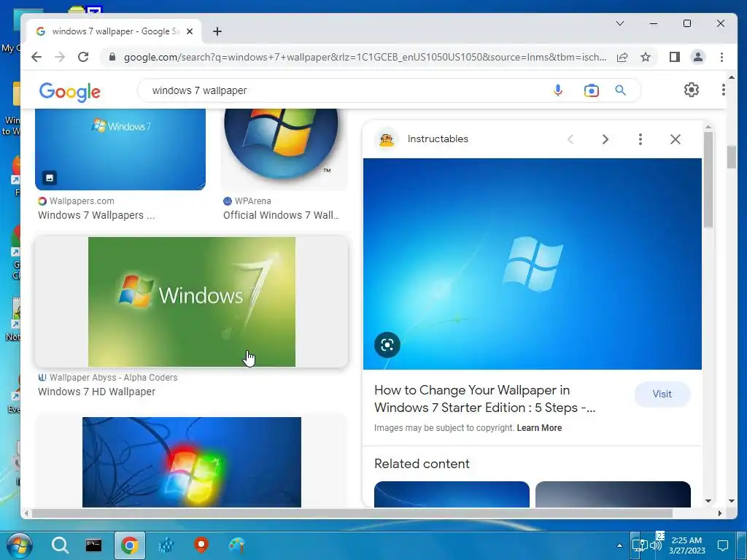Open a new tab with plus button
747x560 pixels.
[217, 31]
